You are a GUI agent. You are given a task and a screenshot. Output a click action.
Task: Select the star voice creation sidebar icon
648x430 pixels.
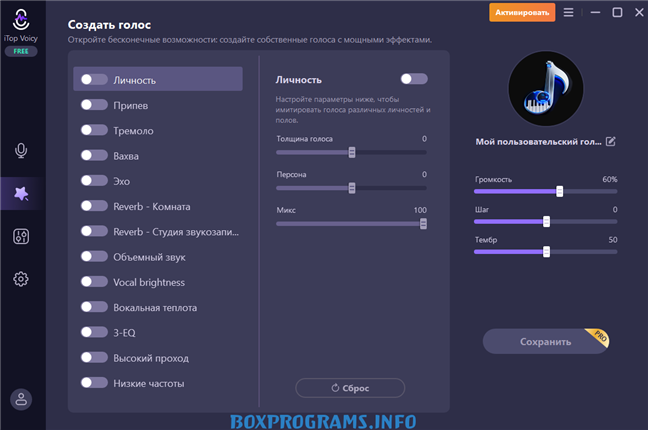tap(21, 194)
